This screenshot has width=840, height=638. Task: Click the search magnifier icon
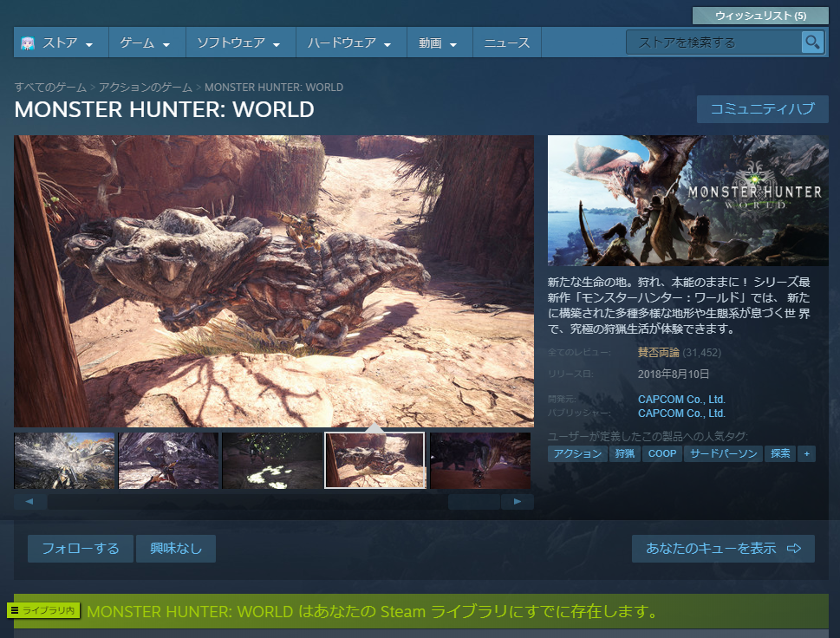tap(812, 42)
